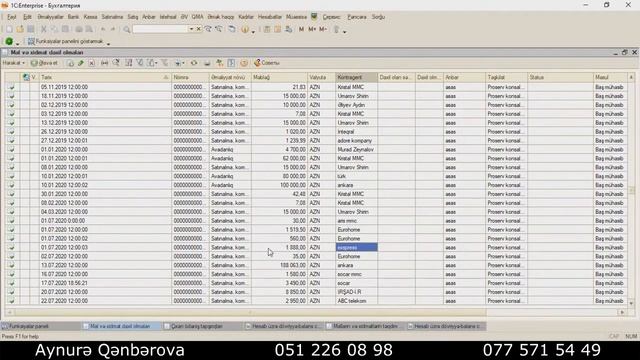This screenshot has height=360, width=640.
Task: Click the Print icon in main toolbar
Action: pyautogui.click(x=79, y=29)
